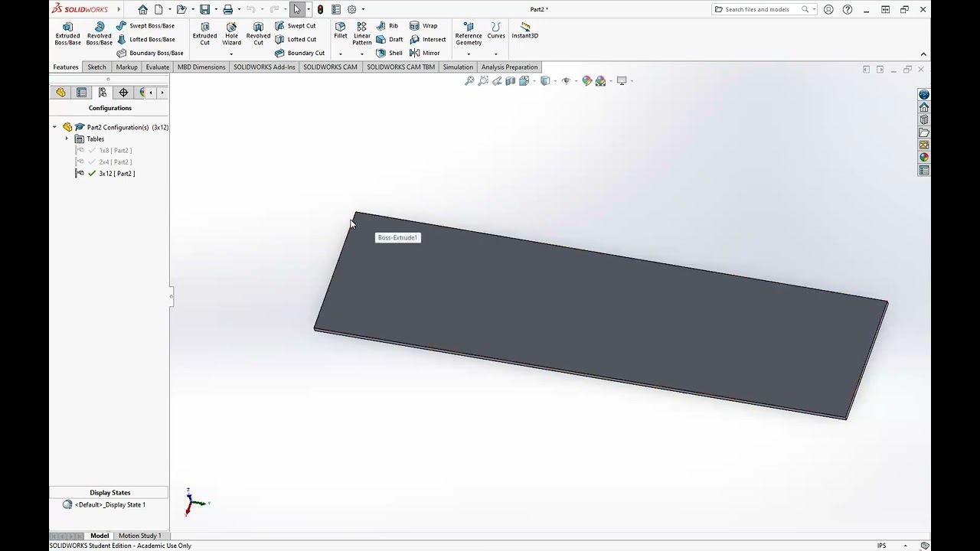
Task: Open Hole Wizard dropdown arrow
Action: (231, 54)
